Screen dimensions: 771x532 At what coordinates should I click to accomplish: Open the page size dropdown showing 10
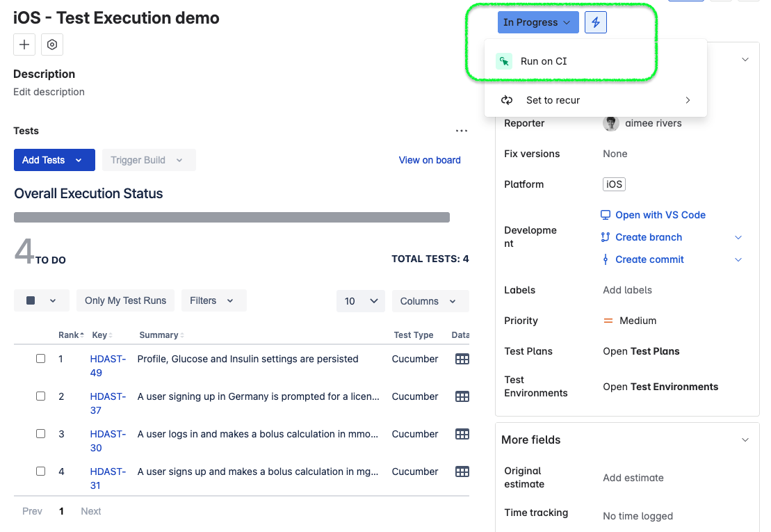[360, 301]
